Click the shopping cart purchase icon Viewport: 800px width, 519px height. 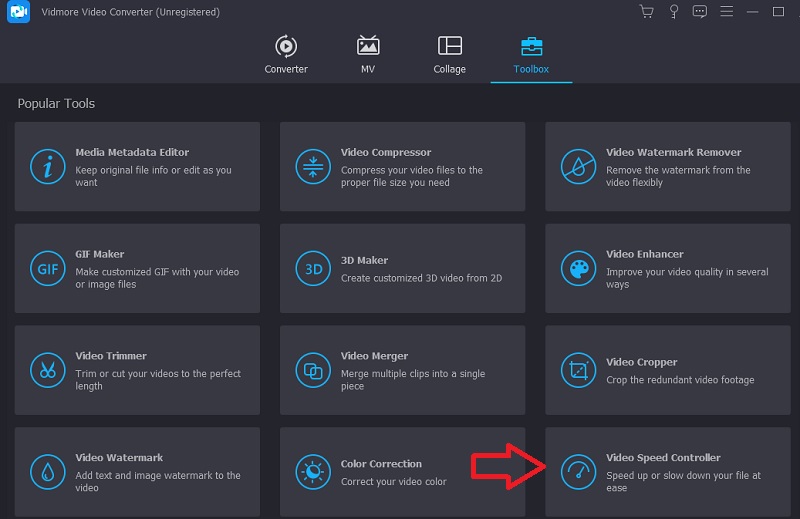pyautogui.click(x=645, y=12)
